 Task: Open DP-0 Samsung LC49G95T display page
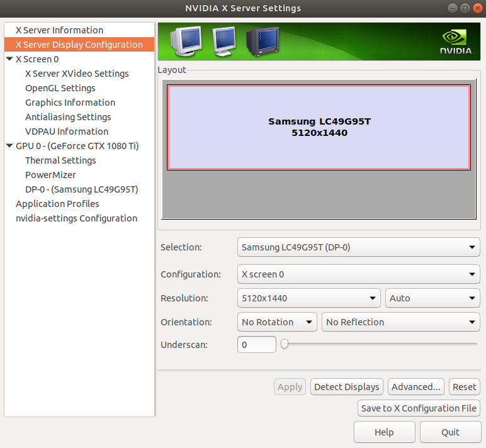pyautogui.click(x=81, y=189)
